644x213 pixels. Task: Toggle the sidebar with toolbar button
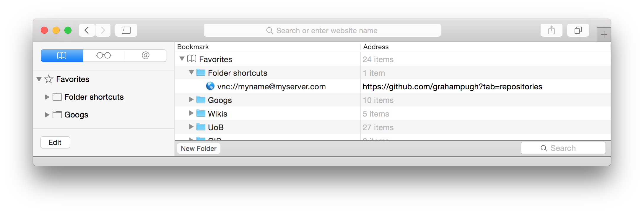[126, 30]
